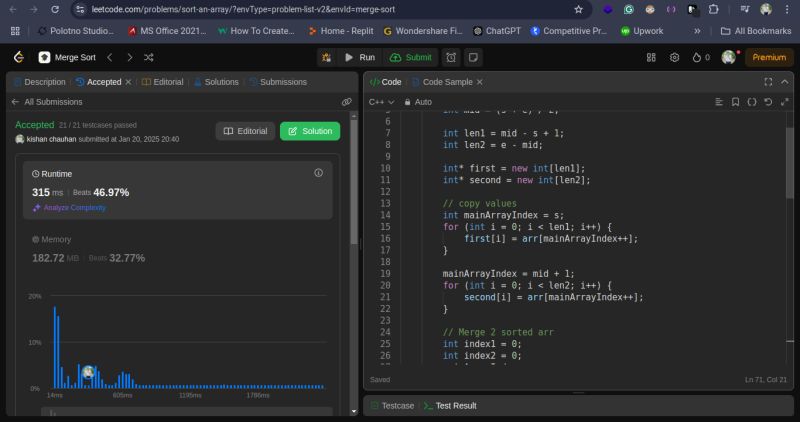Click the Analyze Complexity link
The image size is (800, 422).
(69, 208)
